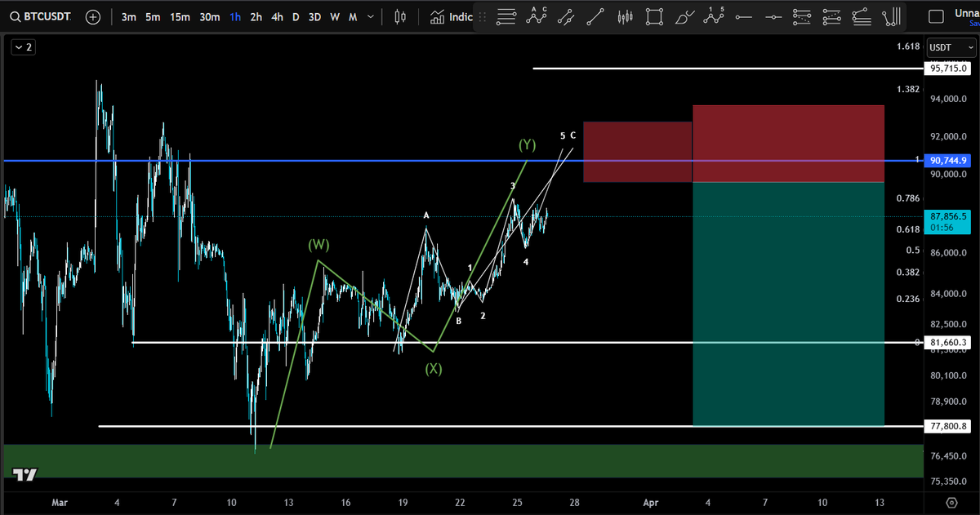Click the (Y) wave label
The width and height of the screenshot is (980, 515).
527,145
